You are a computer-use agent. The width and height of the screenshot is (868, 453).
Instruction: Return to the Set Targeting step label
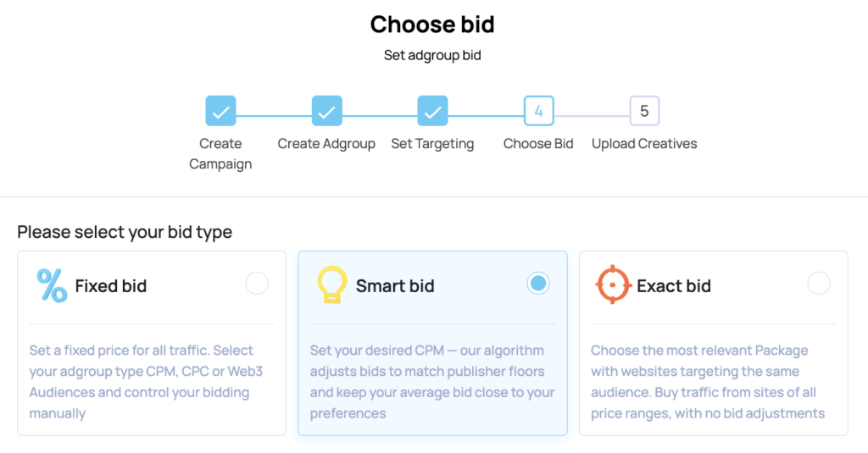[432, 144]
